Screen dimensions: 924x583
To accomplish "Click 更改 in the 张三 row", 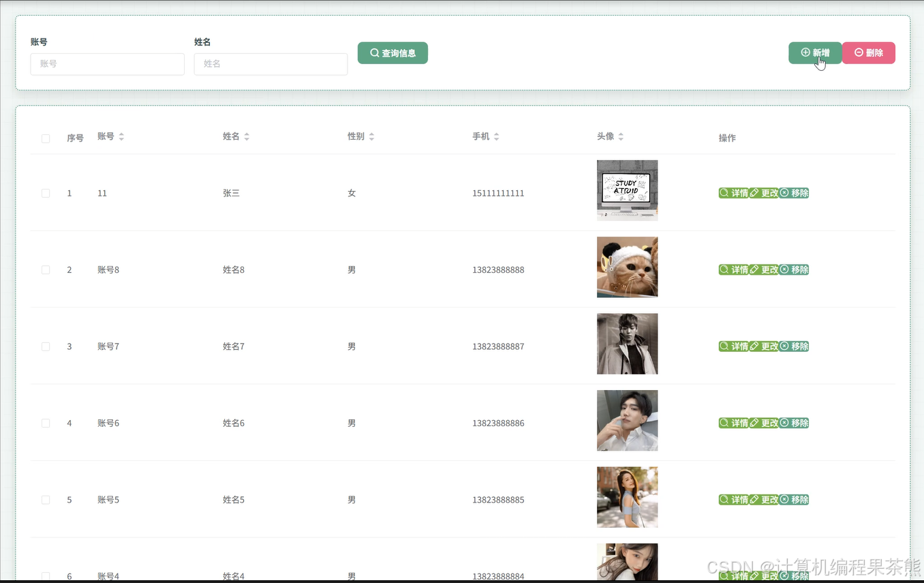I will coord(764,193).
